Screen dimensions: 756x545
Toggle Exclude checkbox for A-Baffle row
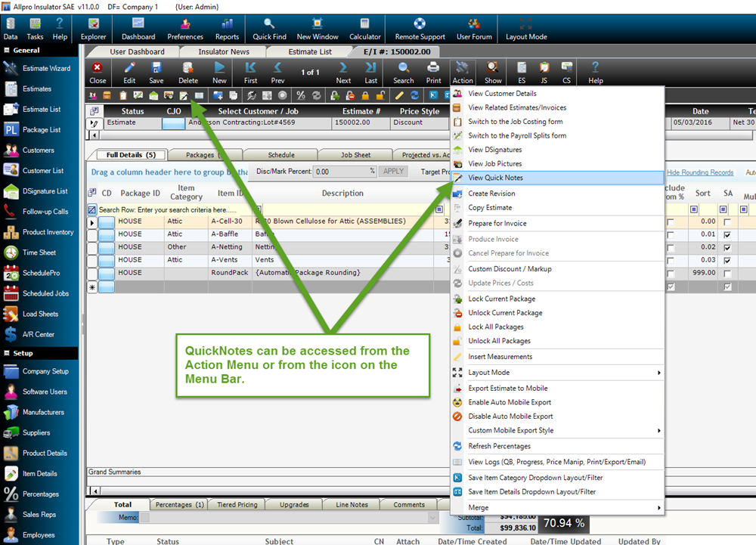point(670,235)
